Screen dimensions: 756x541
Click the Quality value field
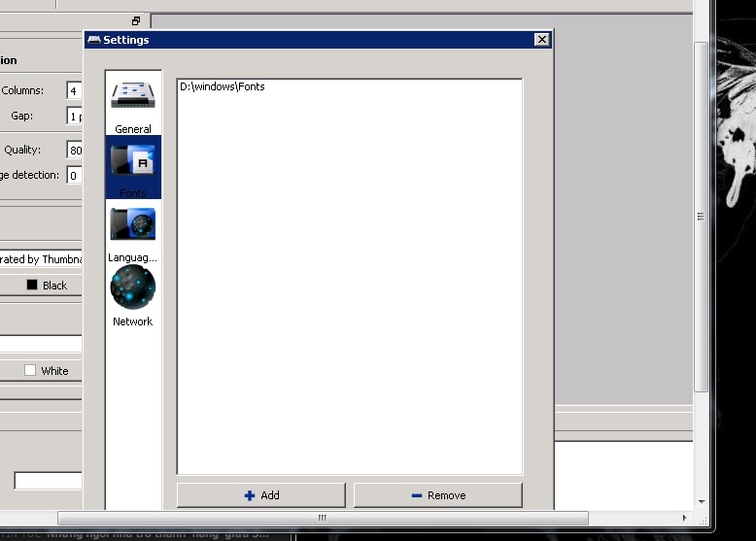tap(74, 150)
